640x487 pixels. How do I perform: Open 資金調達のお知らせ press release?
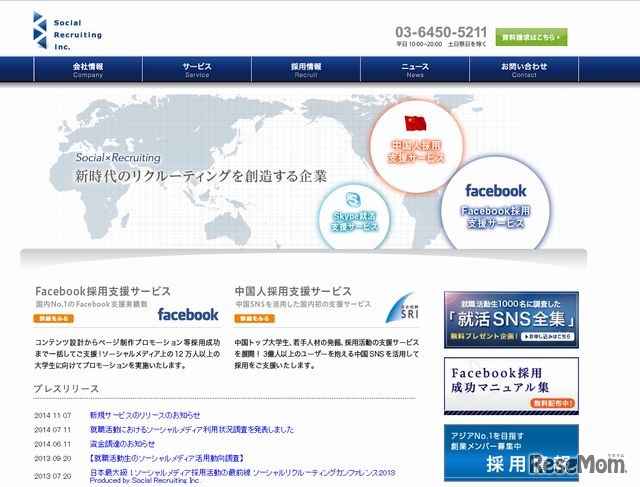tap(122, 444)
